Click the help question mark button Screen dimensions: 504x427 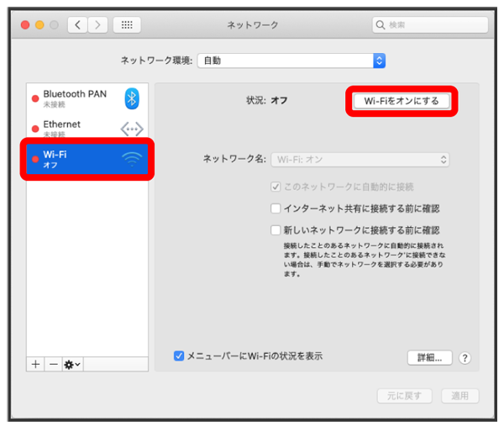465,358
